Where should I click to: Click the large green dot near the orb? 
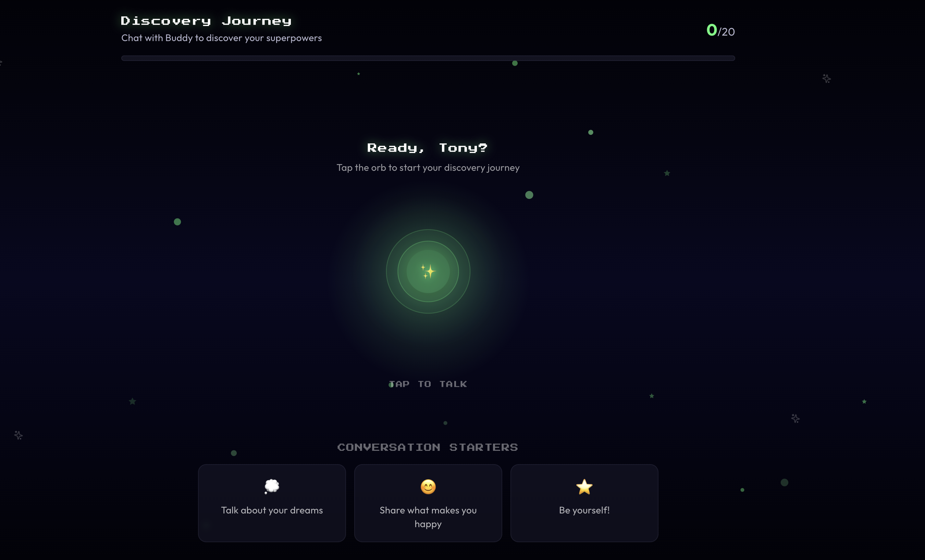(x=529, y=195)
